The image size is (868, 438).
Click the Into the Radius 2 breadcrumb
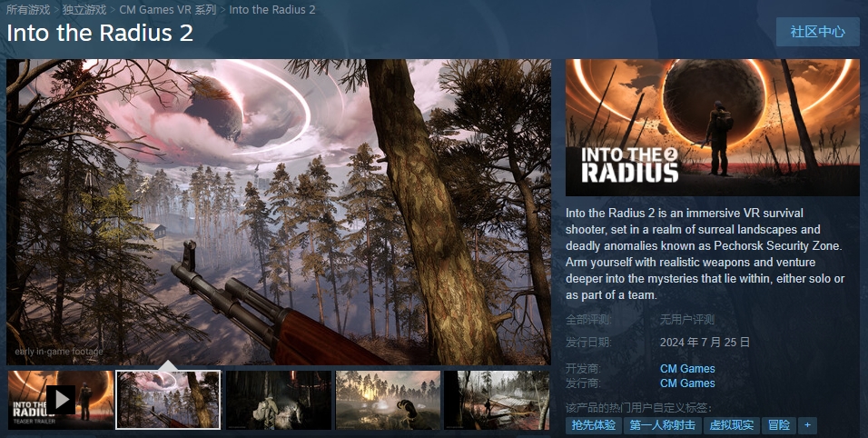pos(271,9)
